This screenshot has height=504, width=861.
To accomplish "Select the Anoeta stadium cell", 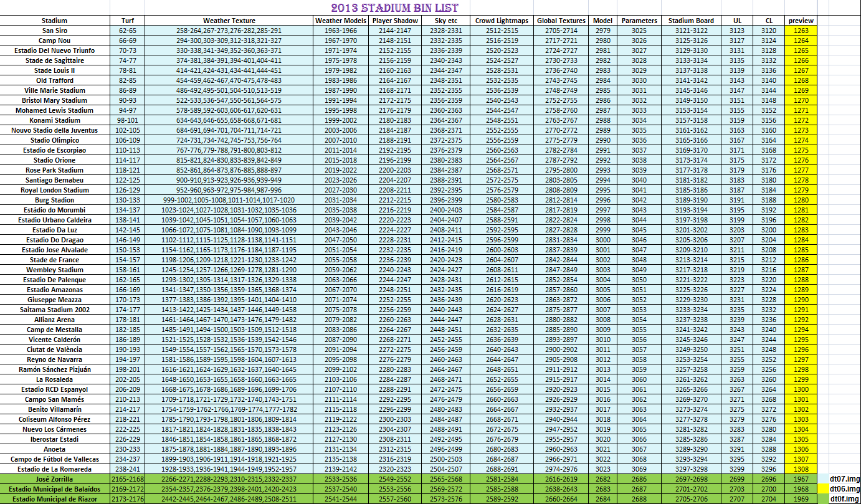I will [55, 449].
